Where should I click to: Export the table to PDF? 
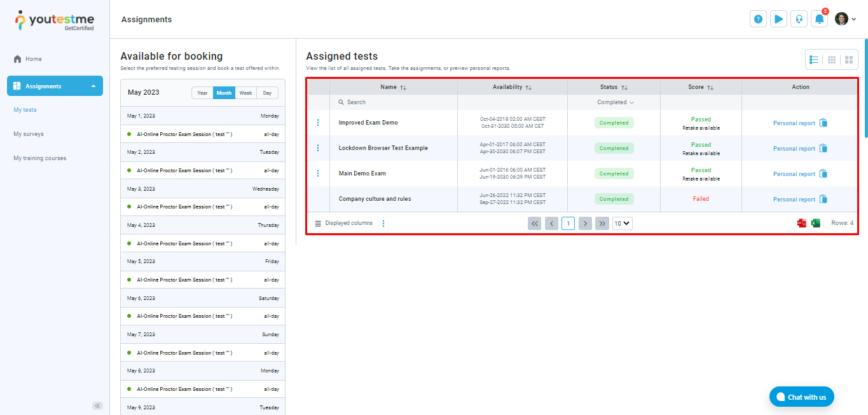tap(802, 223)
